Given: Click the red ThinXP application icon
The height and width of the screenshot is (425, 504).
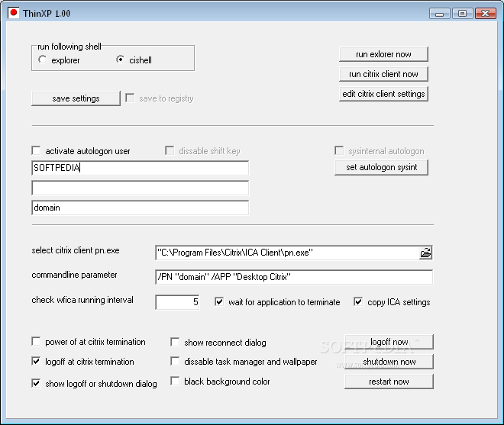Looking at the screenshot, I should click(x=13, y=13).
